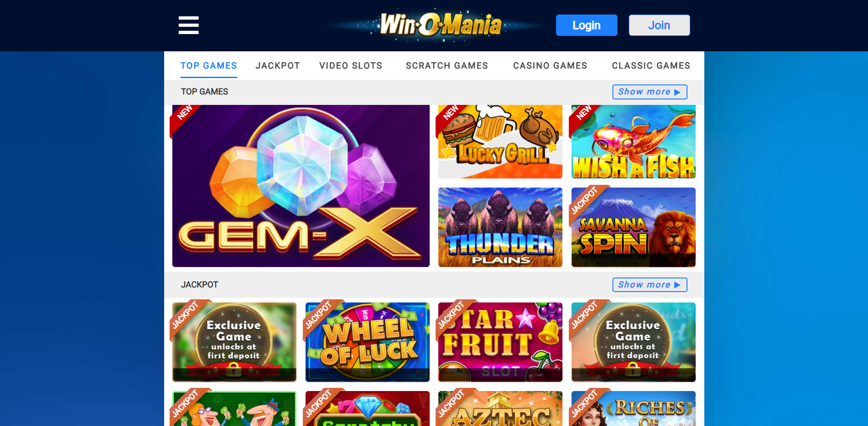
Task: Open the Scratch Games tab
Action: coord(447,66)
